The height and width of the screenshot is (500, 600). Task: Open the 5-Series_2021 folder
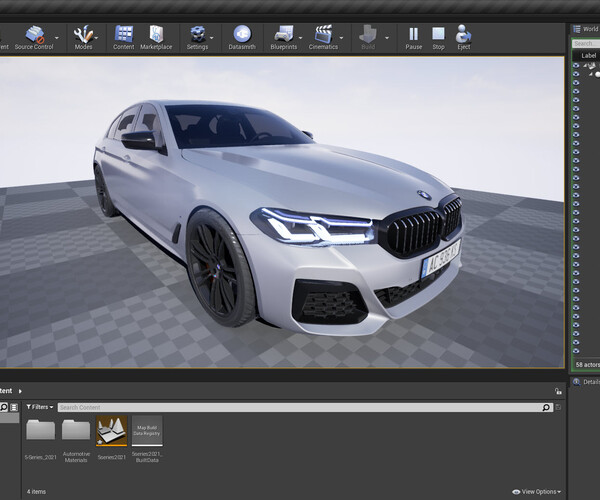(41, 439)
